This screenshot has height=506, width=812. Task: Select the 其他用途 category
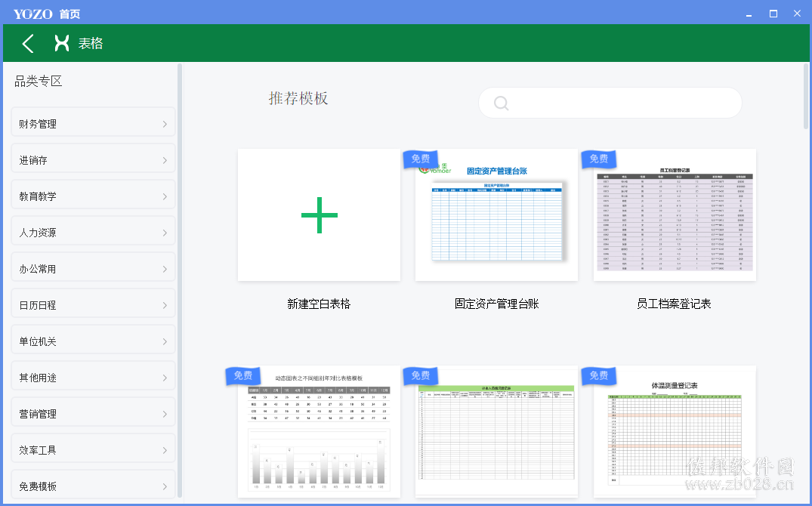pyautogui.click(x=93, y=376)
